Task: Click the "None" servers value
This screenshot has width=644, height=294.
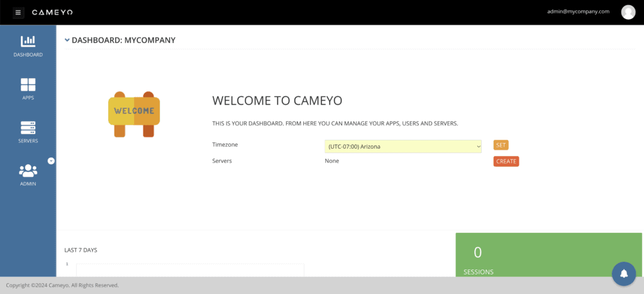Action: [x=332, y=161]
